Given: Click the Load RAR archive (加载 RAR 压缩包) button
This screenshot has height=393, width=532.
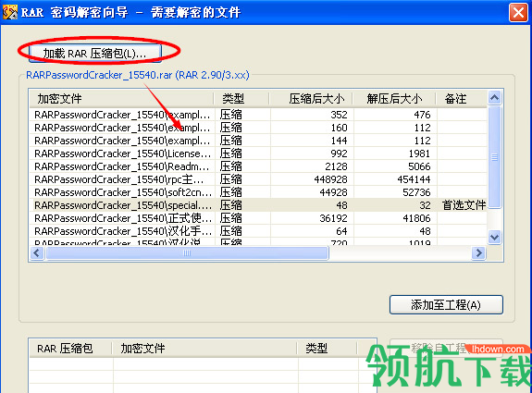Looking at the screenshot, I should pyautogui.click(x=95, y=53).
